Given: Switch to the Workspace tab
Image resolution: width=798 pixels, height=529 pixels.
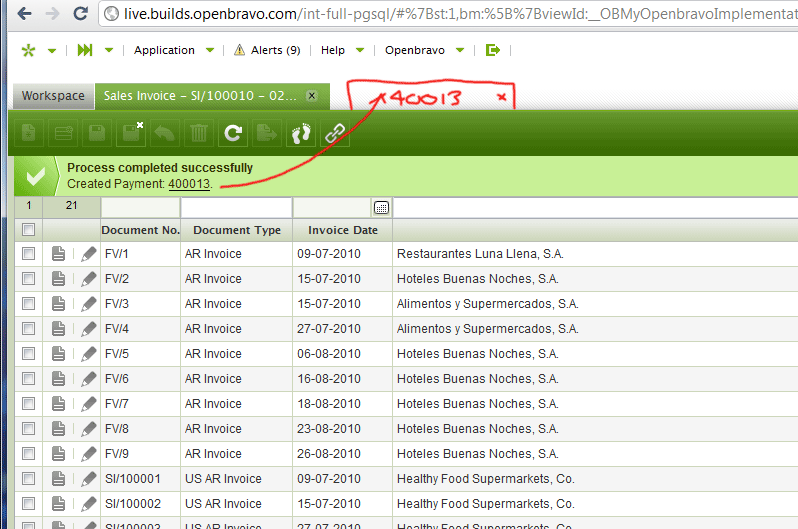Looking at the screenshot, I should (53, 96).
